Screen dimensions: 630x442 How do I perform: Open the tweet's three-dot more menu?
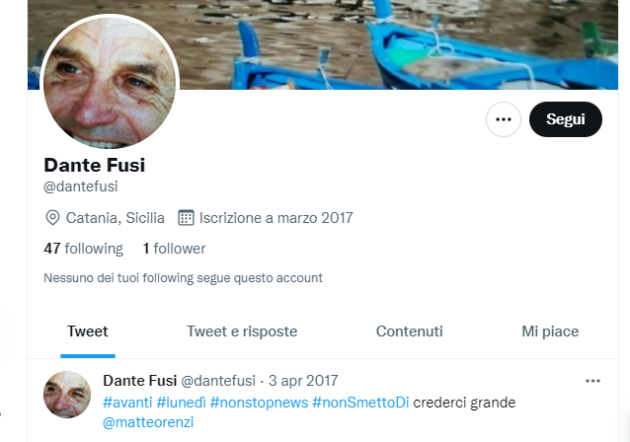(x=593, y=381)
